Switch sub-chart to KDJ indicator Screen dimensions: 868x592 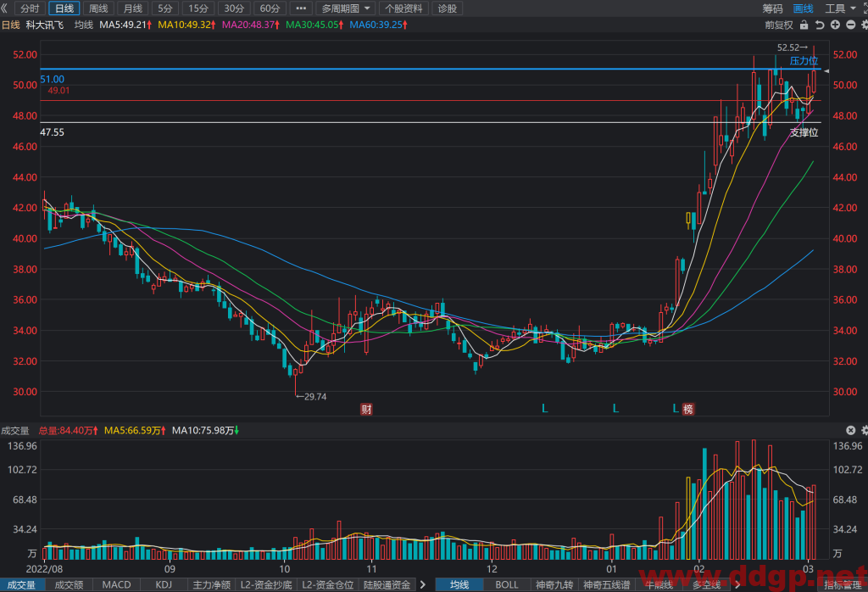[164, 585]
